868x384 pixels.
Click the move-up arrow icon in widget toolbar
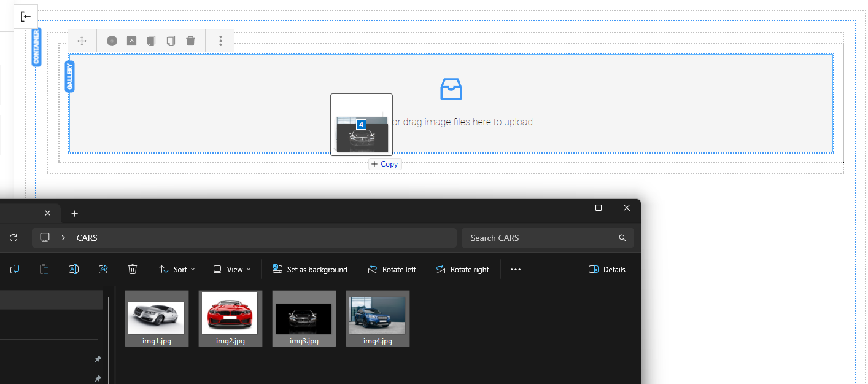point(131,41)
